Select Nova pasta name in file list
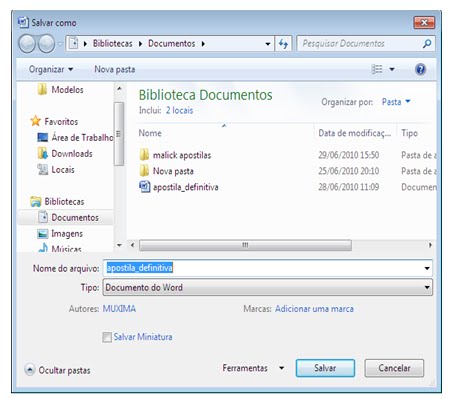 [173, 171]
